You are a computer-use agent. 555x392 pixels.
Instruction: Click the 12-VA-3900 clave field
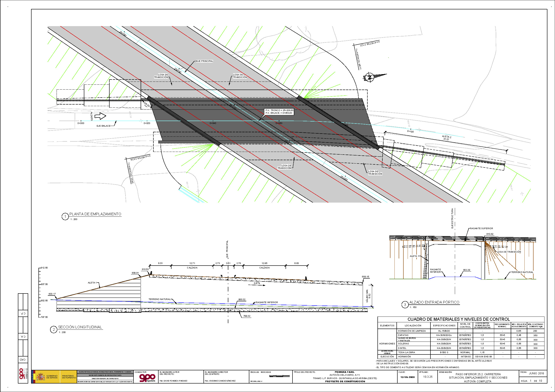tap(407, 377)
